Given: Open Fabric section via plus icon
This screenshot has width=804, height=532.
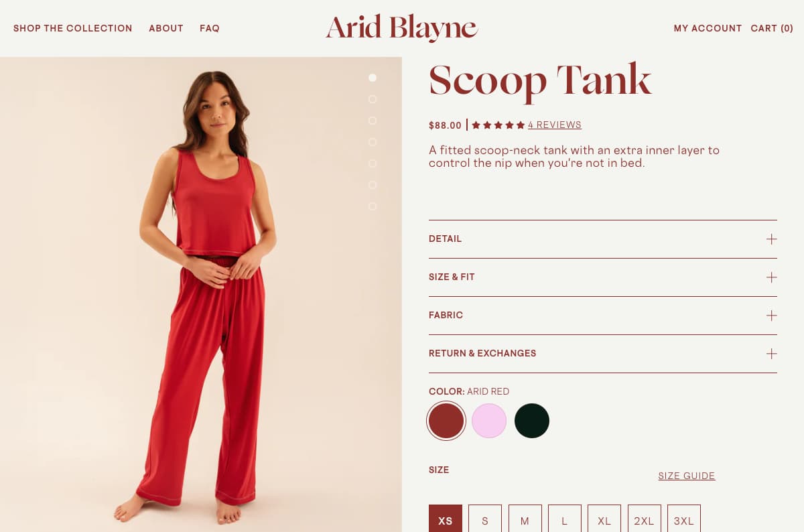Looking at the screenshot, I should [771, 316].
